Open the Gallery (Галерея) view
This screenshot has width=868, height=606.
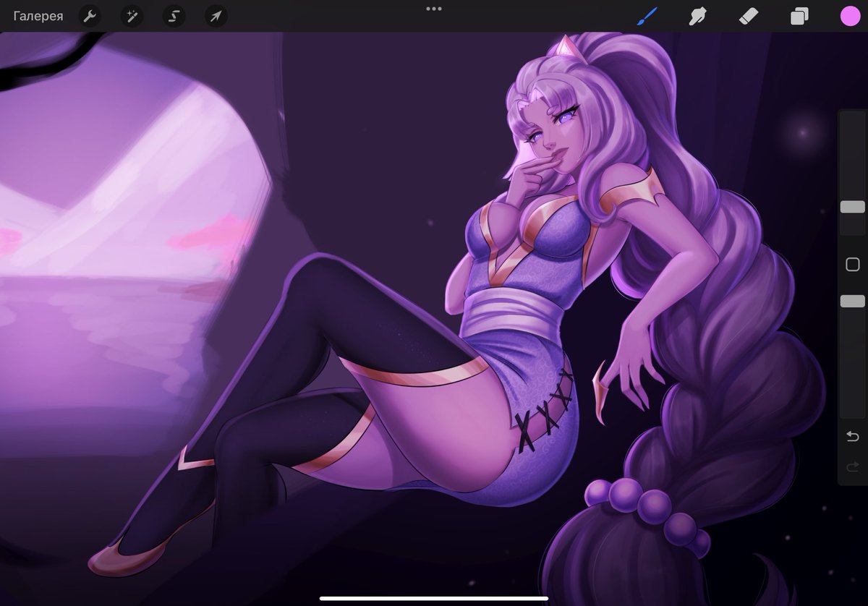tap(38, 16)
